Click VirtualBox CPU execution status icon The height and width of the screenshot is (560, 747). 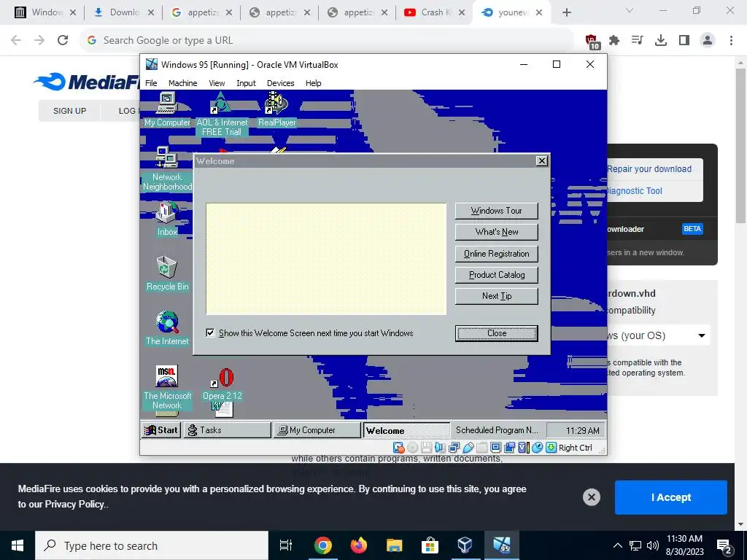[x=523, y=448]
